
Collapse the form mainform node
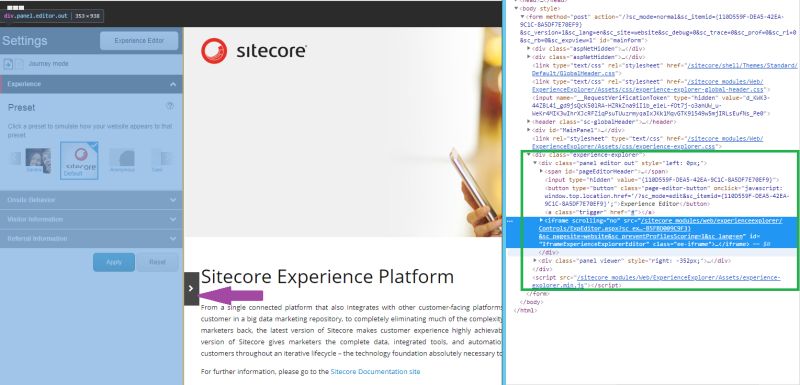click(x=522, y=17)
